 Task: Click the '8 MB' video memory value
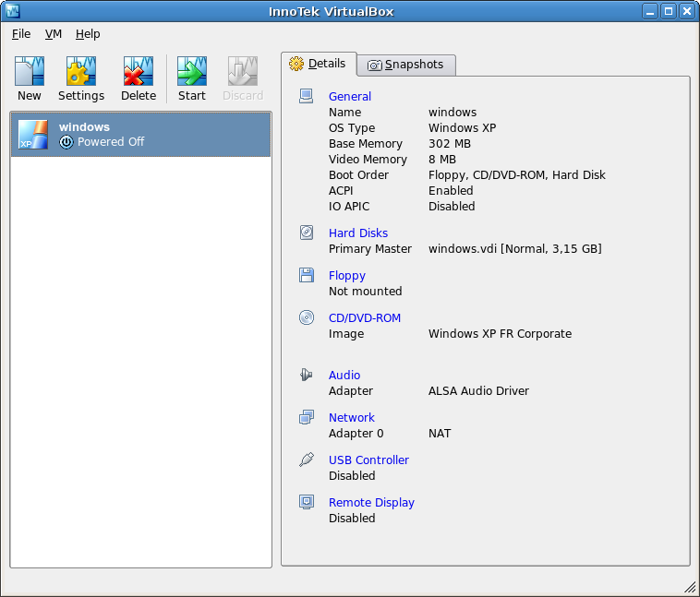(442, 160)
